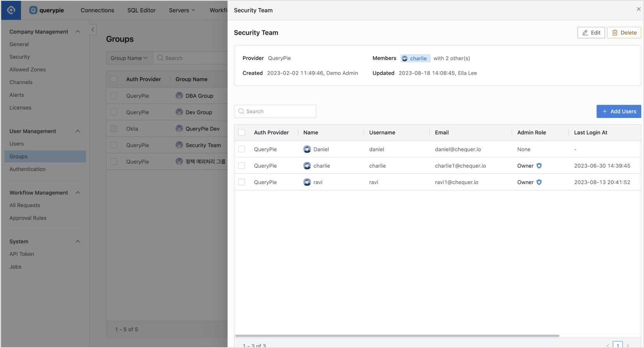Screen dimensions: 644x348
Task: Click the charlie member tag
Action: pos(415,58)
